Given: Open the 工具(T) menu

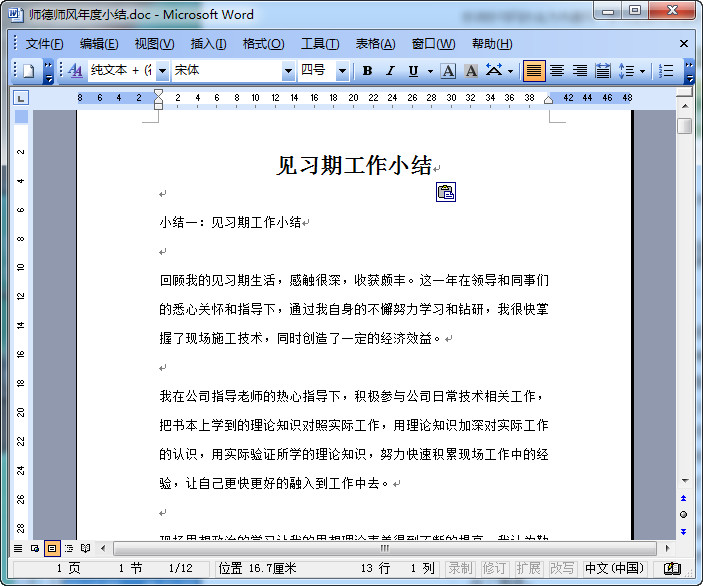Looking at the screenshot, I should 320,44.
